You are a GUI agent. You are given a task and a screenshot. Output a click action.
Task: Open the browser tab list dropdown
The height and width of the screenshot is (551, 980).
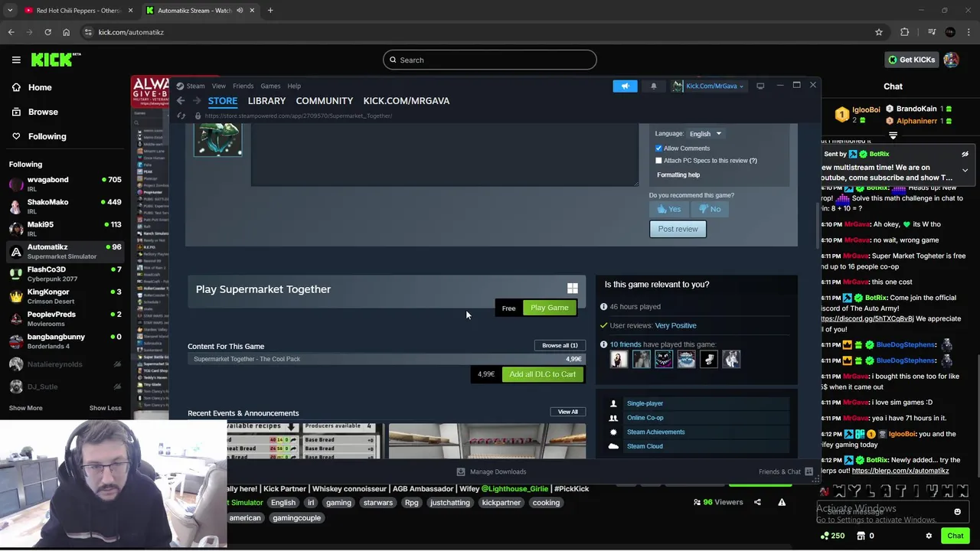10,11
